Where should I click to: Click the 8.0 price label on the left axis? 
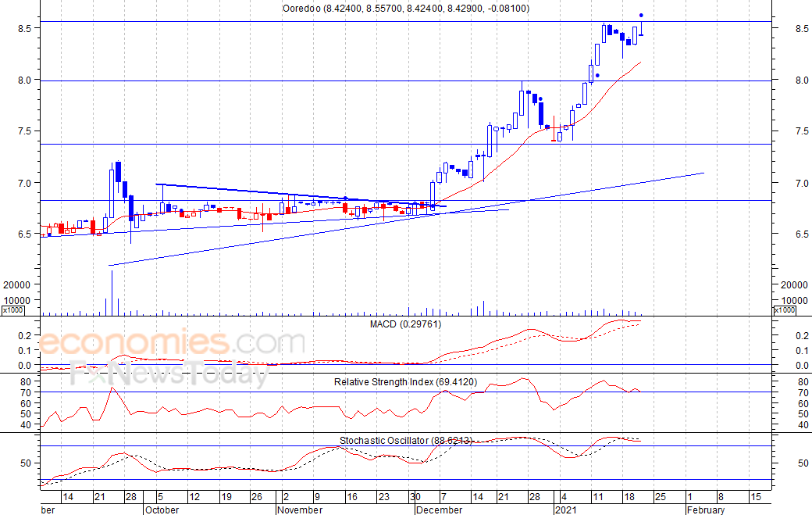pyautogui.click(x=25, y=80)
